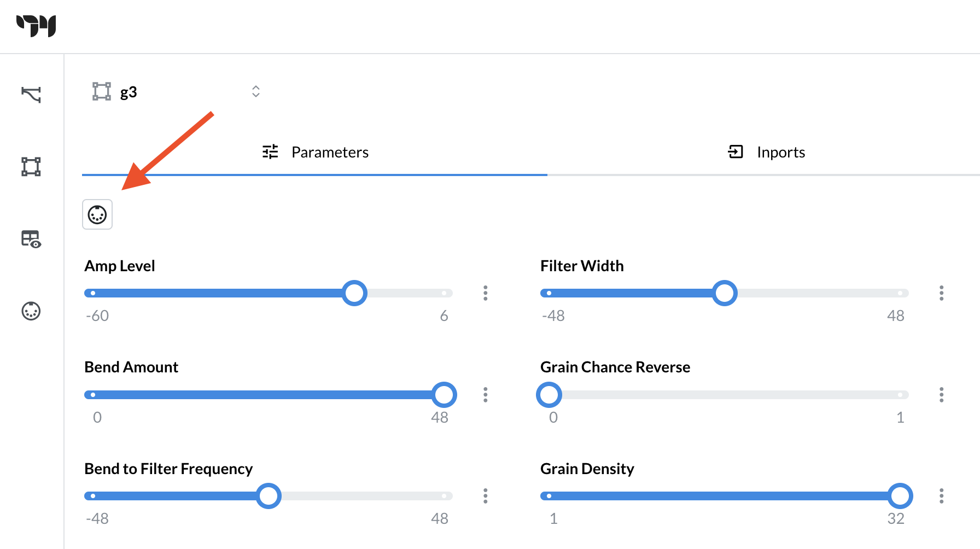
Task: Click the up-down chevron of the instance picker
Action: click(x=255, y=91)
